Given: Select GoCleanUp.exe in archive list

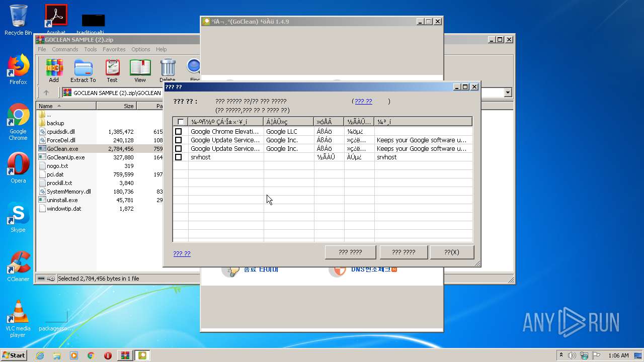Looking at the screenshot, I should point(65,157).
